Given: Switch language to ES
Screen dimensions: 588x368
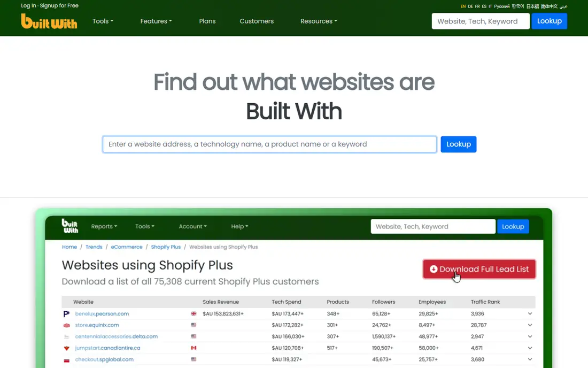Looking at the screenshot, I should tap(484, 6).
